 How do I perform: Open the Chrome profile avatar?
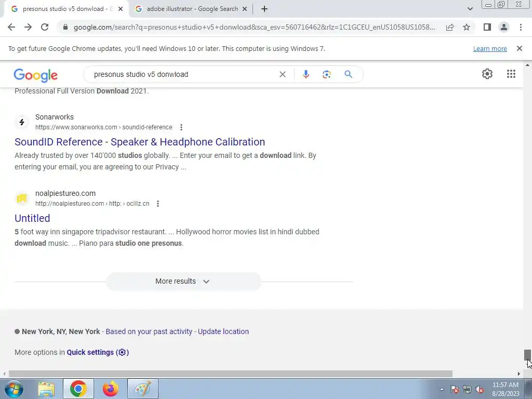pos(504,27)
